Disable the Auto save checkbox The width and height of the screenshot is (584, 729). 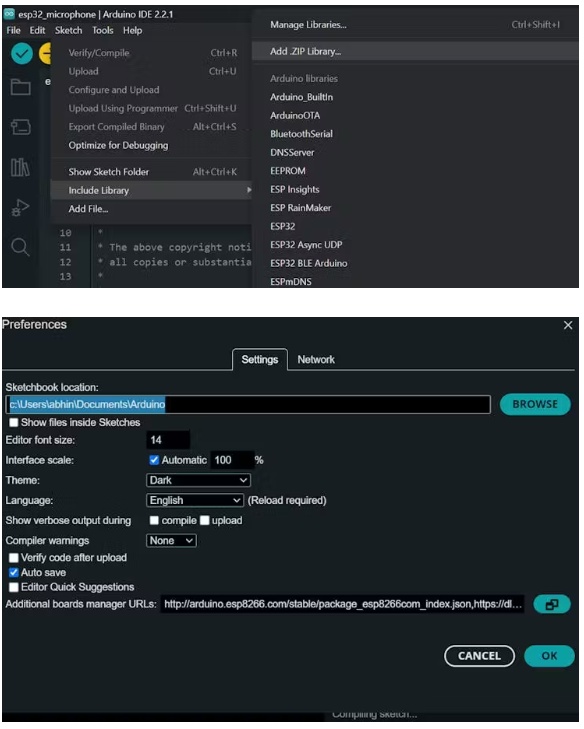click(x=14, y=572)
